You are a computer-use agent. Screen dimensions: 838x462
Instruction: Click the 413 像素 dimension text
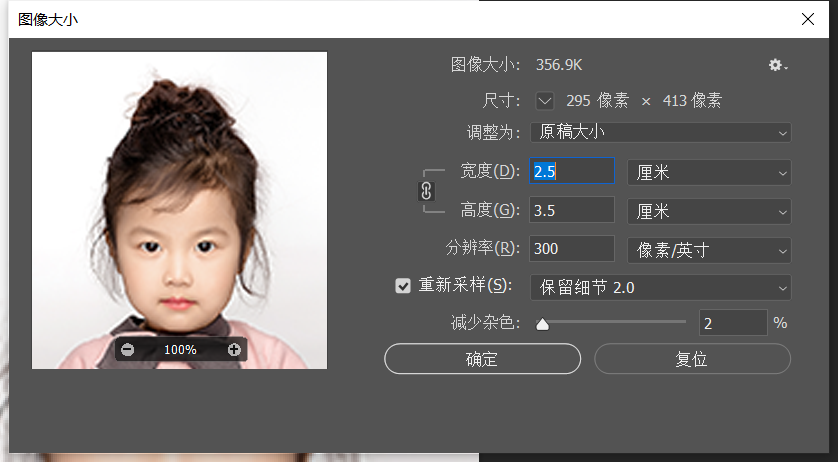692,101
